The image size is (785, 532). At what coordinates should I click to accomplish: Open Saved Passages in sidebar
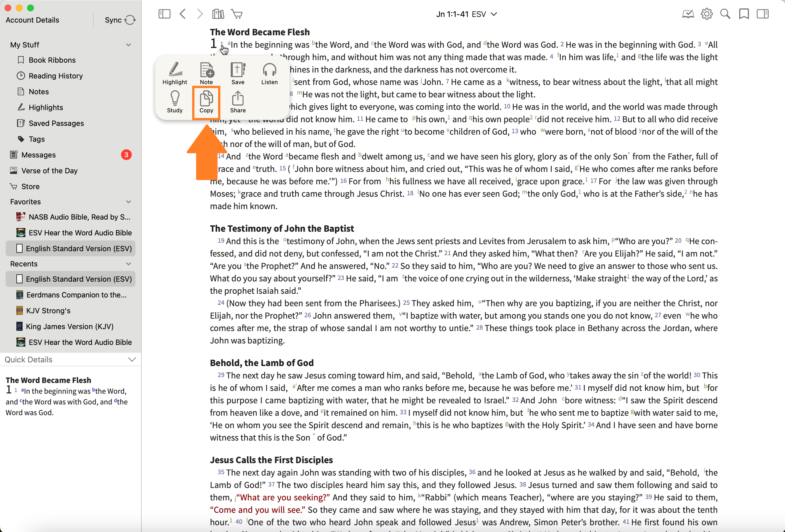(56, 123)
